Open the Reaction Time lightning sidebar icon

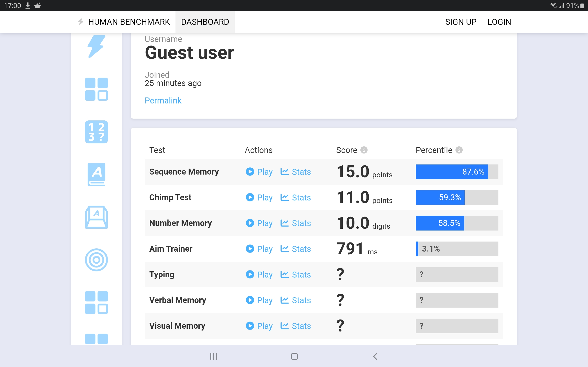(96, 46)
